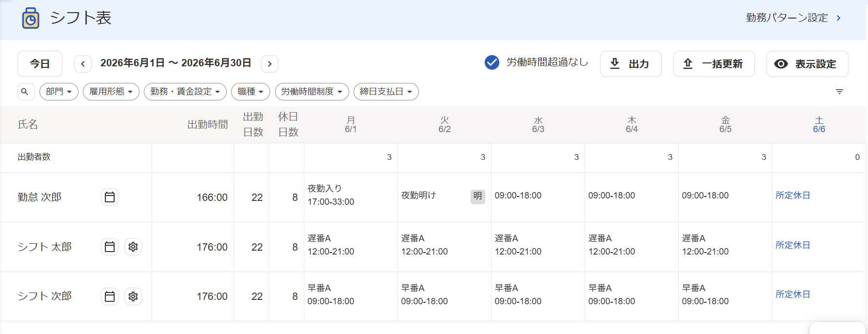Image resolution: width=868 pixels, height=334 pixels.
Task: Select シフト 太郎 遅番A cell on 6/3
Action: coord(538,247)
